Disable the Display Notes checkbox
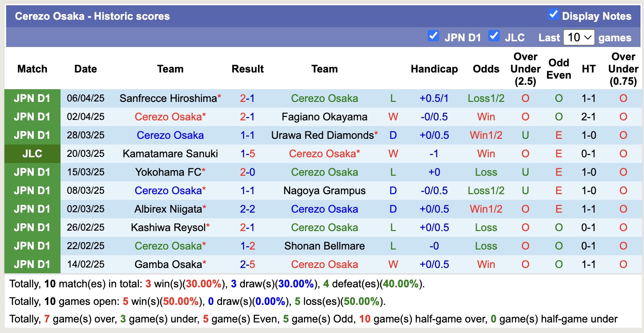The image size is (644, 333). coord(554,15)
